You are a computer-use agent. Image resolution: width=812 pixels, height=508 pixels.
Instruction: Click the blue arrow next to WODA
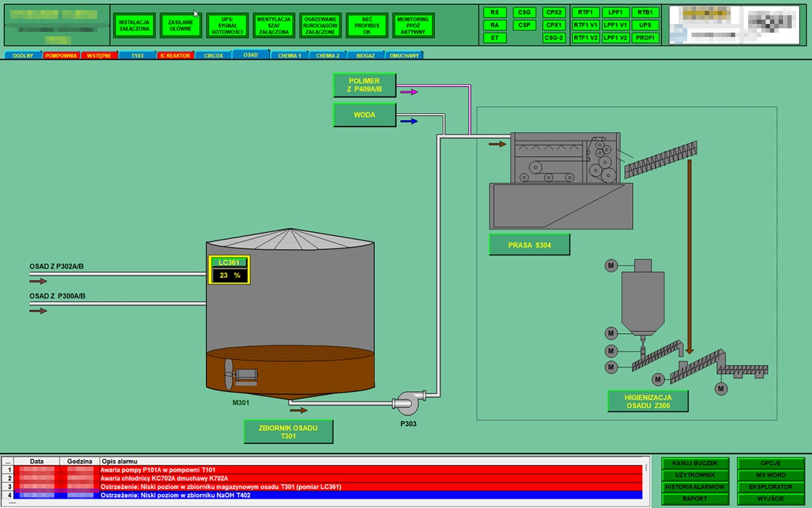tap(409, 121)
